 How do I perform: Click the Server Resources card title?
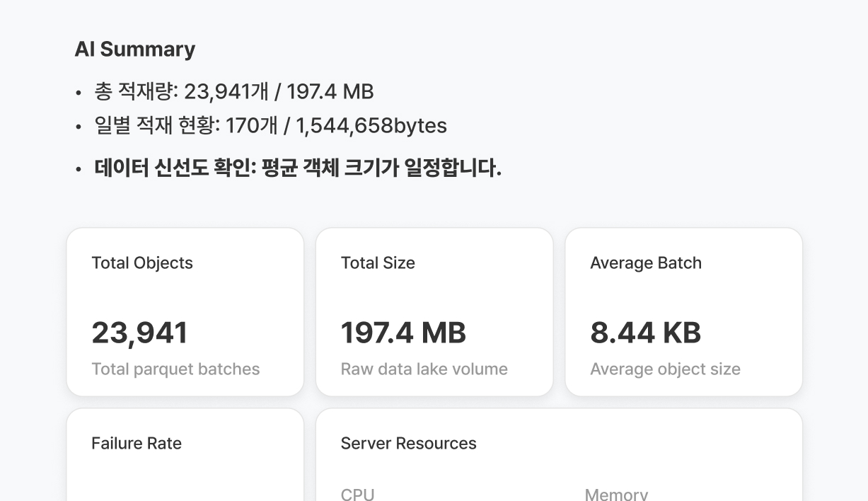408,444
